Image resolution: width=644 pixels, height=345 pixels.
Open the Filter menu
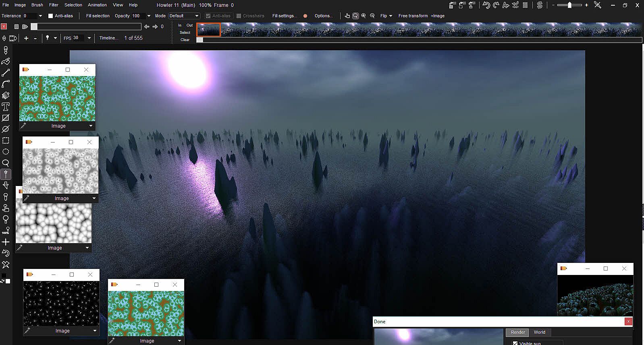pyautogui.click(x=54, y=5)
